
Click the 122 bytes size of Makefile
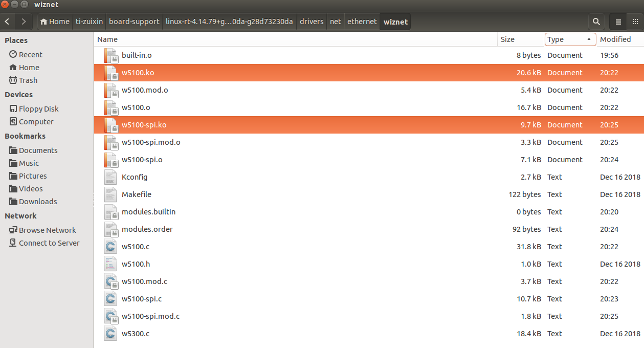pyautogui.click(x=525, y=194)
